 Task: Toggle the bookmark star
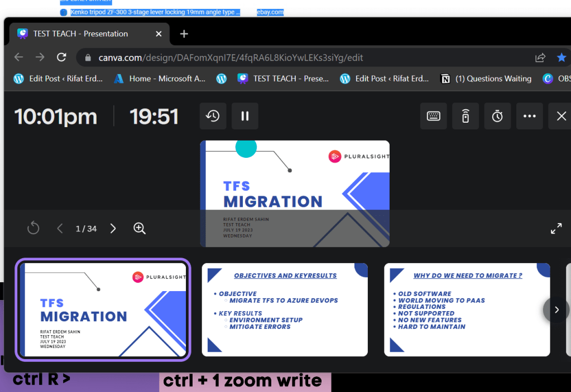(x=561, y=57)
